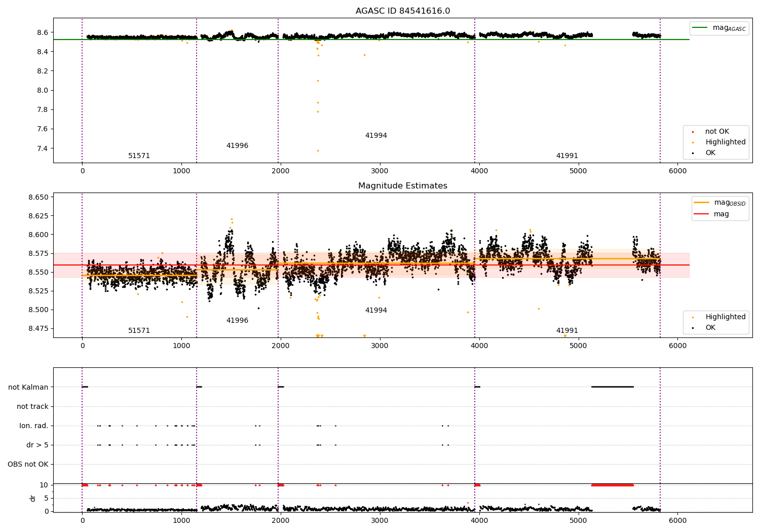760x532 pixels.
Task: Click the 7.4 tick label on top plot
Action: coord(43,149)
